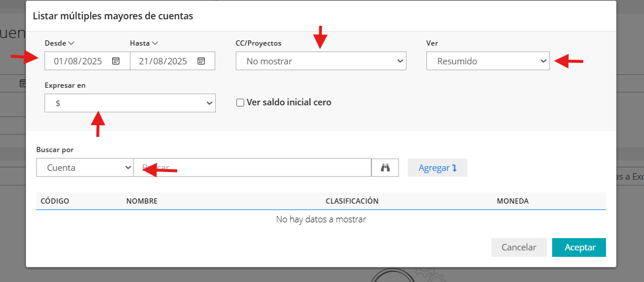Open the Desde date calendar picker icon
Screen dimensions: 644x282
[116, 61]
